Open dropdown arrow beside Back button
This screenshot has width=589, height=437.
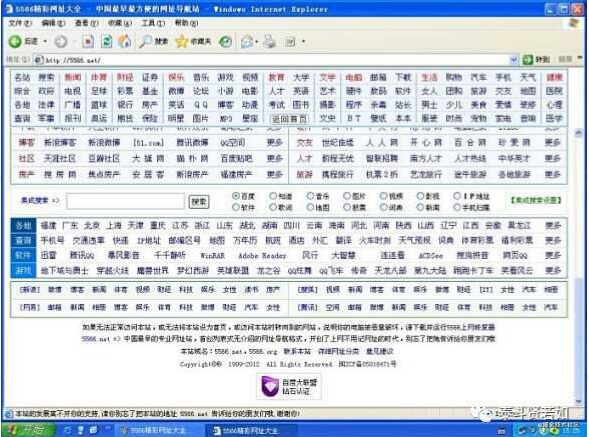pos(45,41)
